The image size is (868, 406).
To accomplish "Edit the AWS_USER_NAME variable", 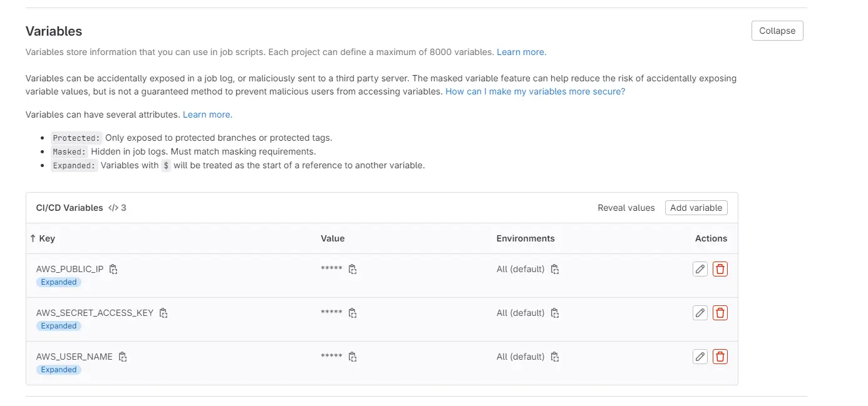I will 700,356.
